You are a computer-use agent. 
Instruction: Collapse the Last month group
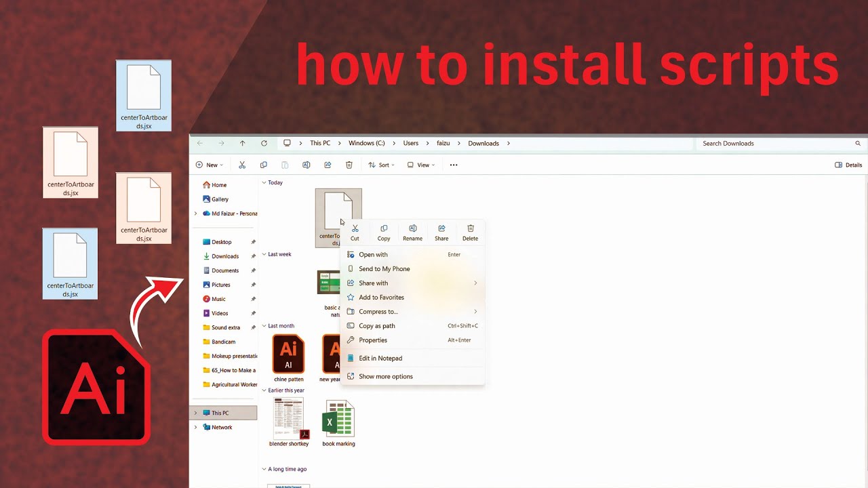click(264, 326)
